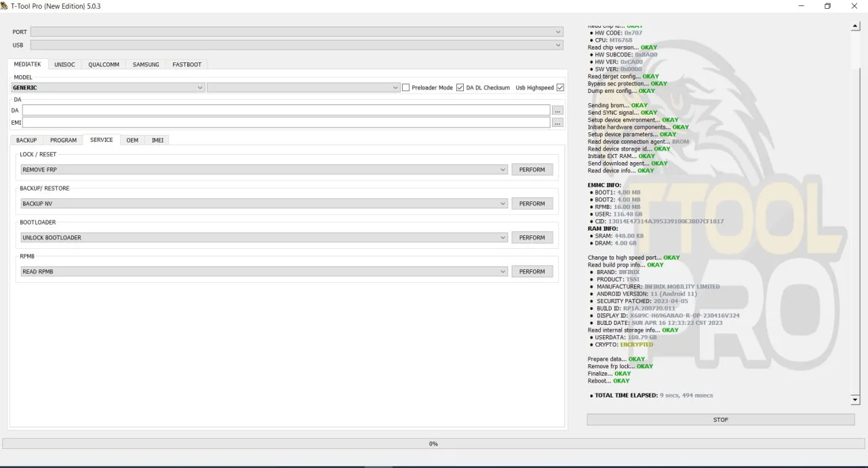This screenshot has height=468, width=868.
Task: Click the bottom progress bar
Action: pyautogui.click(x=433, y=444)
